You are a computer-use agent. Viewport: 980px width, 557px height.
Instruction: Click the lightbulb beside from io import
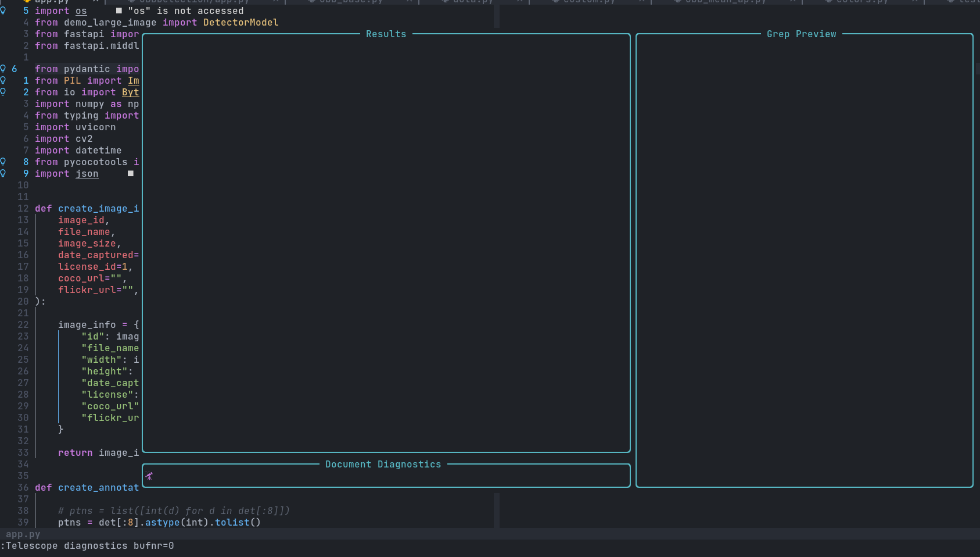point(3,92)
